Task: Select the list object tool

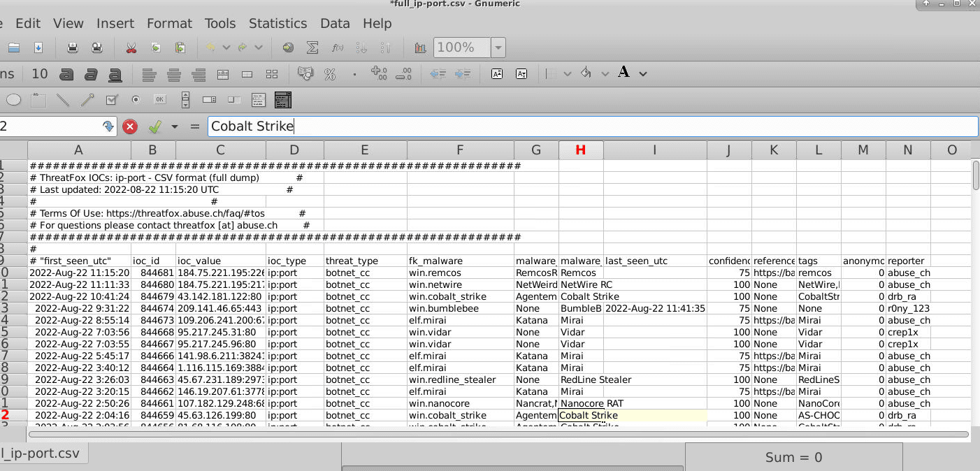Action: click(258, 100)
